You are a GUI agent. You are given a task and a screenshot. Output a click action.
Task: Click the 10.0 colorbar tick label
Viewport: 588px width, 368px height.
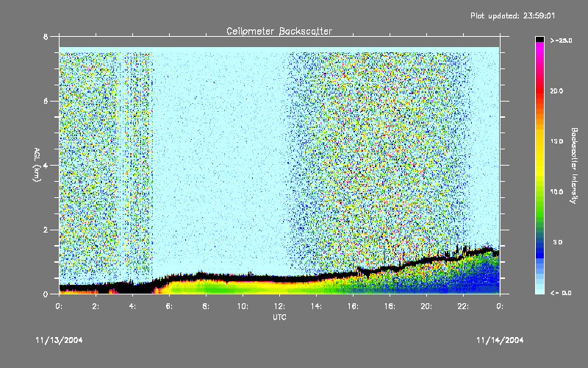(x=556, y=192)
